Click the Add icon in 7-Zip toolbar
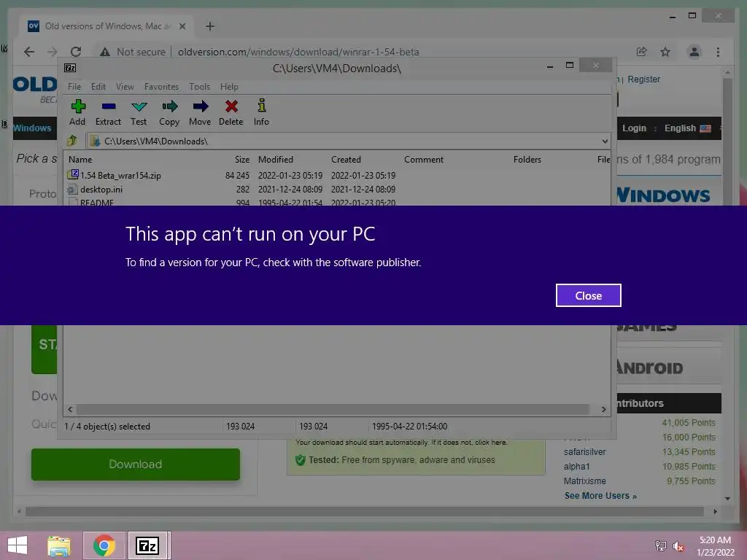 click(77, 113)
